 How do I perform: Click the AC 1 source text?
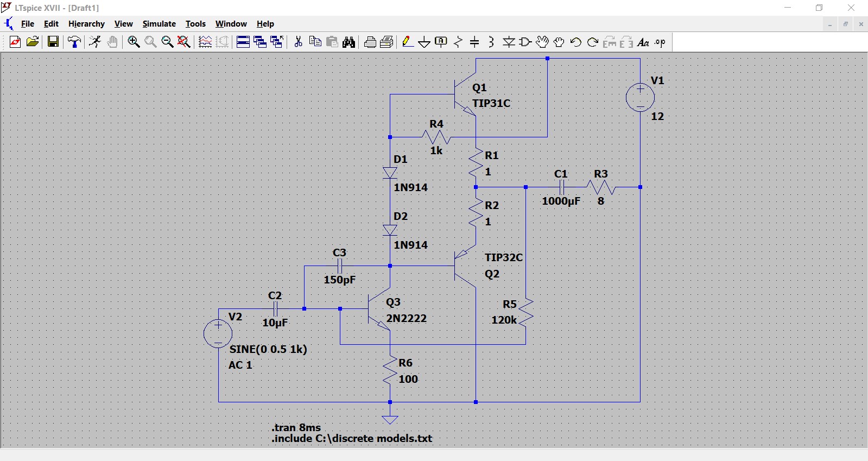[x=240, y=365]
